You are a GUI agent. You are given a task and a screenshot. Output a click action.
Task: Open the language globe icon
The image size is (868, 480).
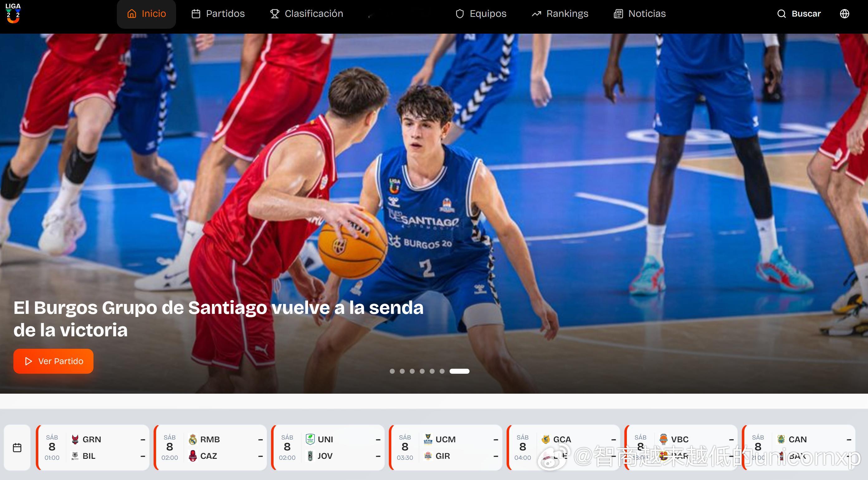pos(844,14)
